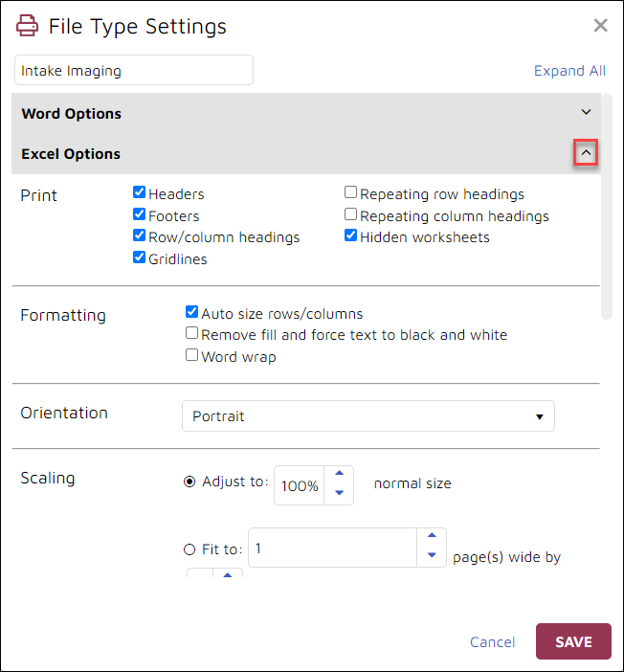
Task: Click the Intake Imaging name field
Action: [x=134, y=70]
